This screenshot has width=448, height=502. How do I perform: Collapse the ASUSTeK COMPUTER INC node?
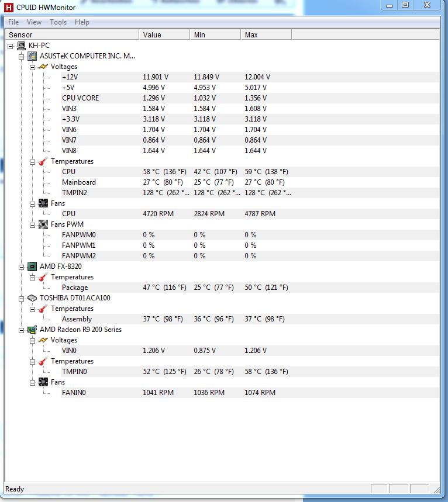pos(22,57)
